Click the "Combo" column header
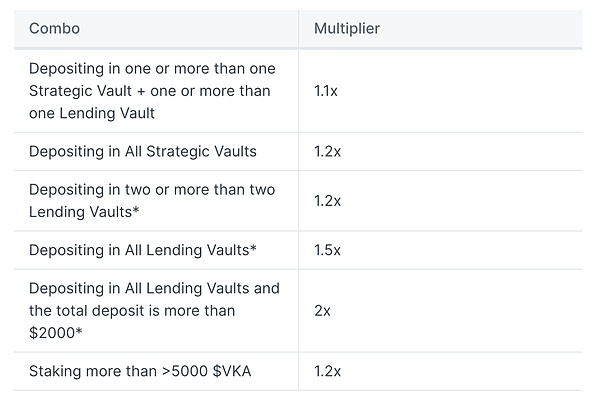600x407 pixels. (x=54, y=28)
